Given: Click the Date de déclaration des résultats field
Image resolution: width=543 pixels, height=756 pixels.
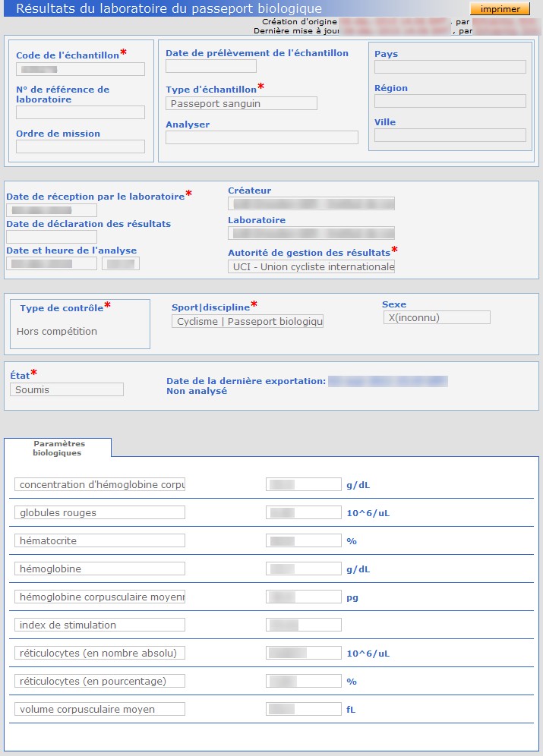Looking at the screenshot, I should [x=51, y=237].
